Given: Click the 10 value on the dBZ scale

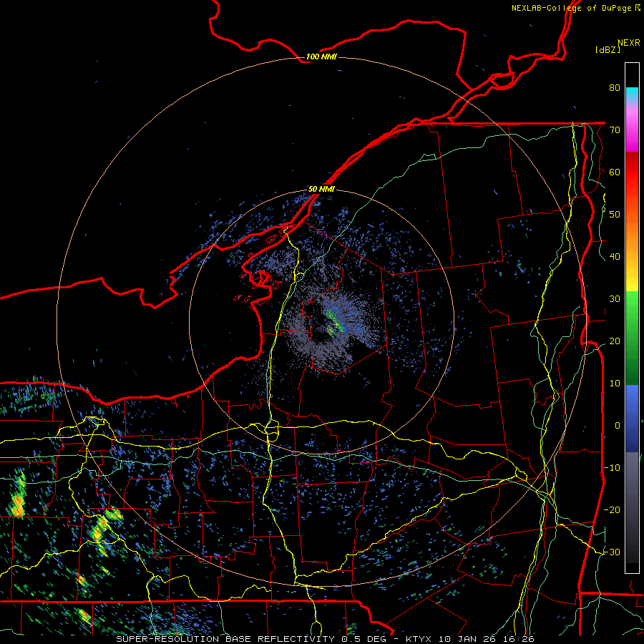Looking at the screenshot, I should pos(615,384).
